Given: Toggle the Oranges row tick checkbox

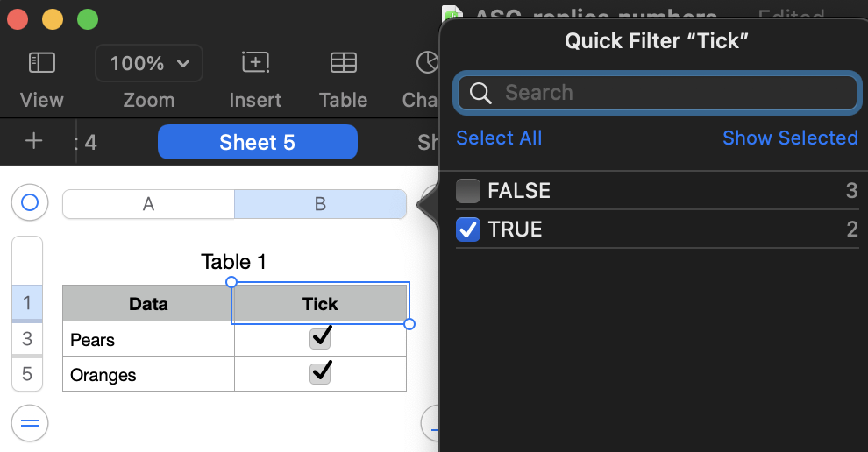Looking at the screenshot, I should [x=321, y=373].
